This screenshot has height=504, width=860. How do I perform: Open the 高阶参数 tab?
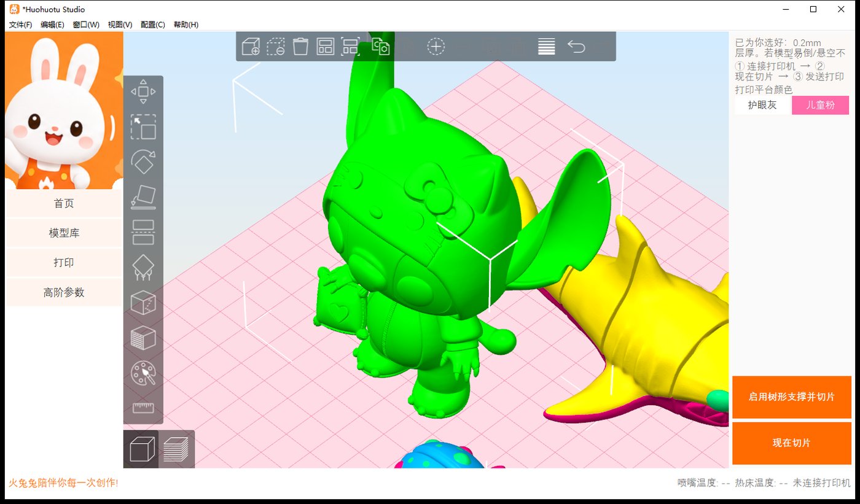coord(64,292)
